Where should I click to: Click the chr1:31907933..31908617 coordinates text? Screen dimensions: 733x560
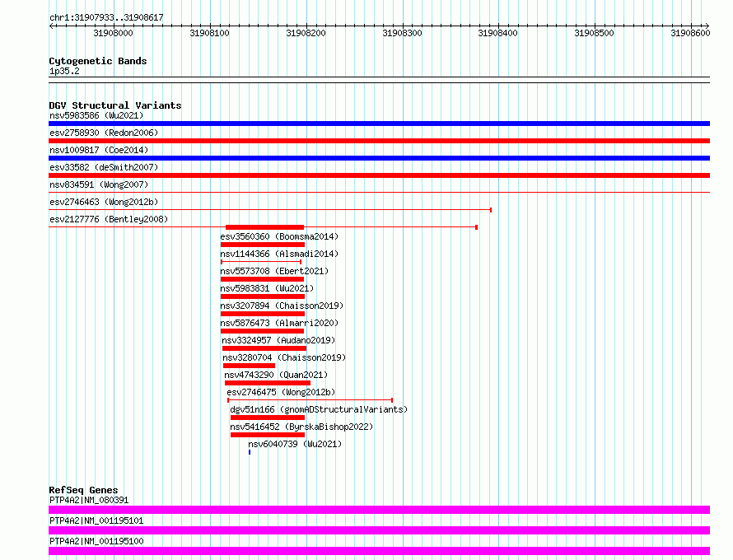tap(106, 17)
